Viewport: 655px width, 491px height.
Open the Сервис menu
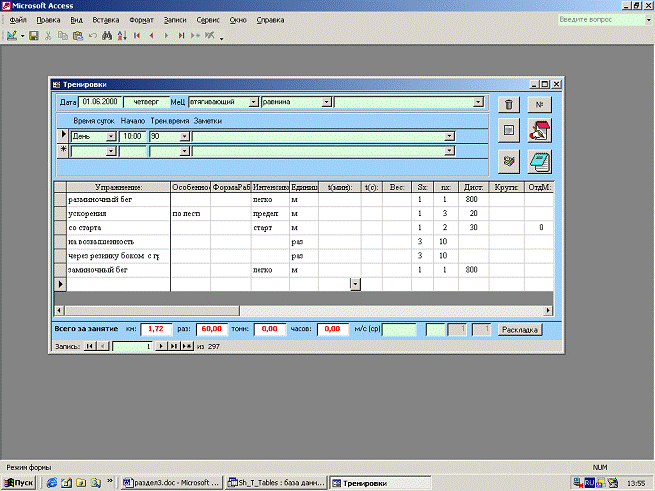click(x=208, y=20)
